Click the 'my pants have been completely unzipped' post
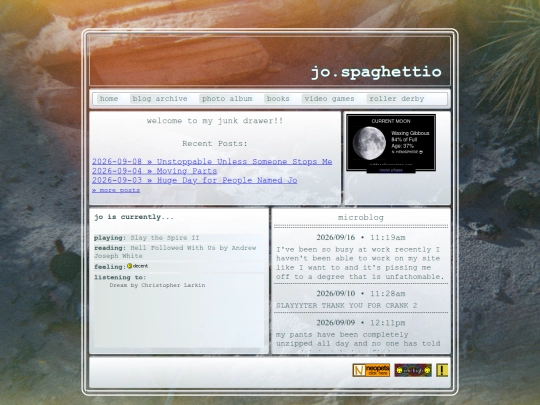The height and width of the screenshot is (405, 540). pyautogui.click(x=358, y=341)
